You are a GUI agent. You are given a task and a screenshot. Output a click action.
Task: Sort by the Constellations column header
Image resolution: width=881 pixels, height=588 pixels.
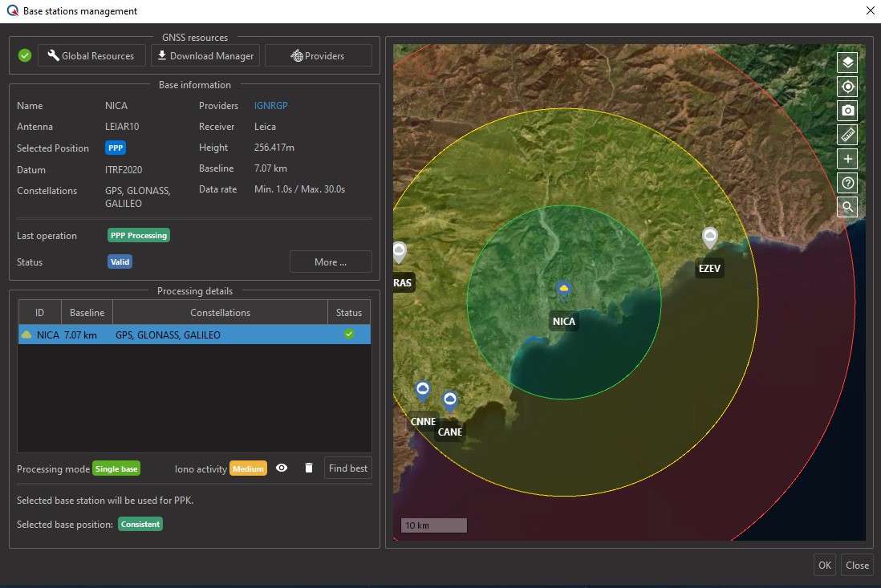[x=220, y=313]
